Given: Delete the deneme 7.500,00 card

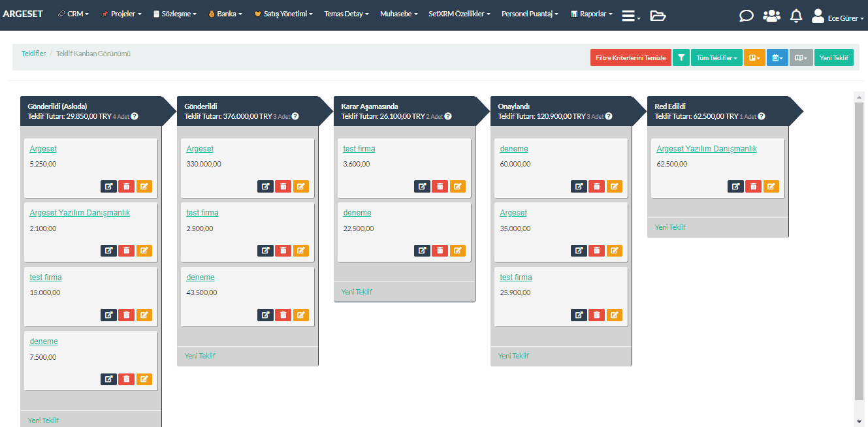Looking at the screenshot, I should tap(126, 379).
